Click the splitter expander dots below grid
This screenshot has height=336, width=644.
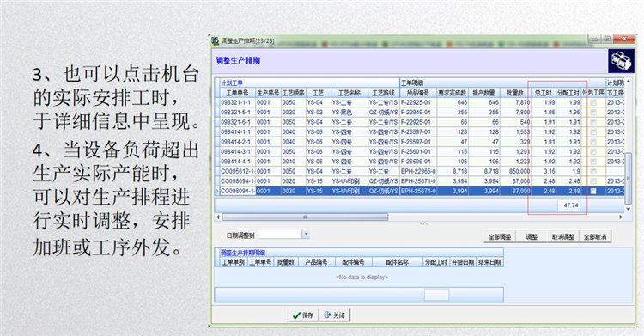coord(423,223)
